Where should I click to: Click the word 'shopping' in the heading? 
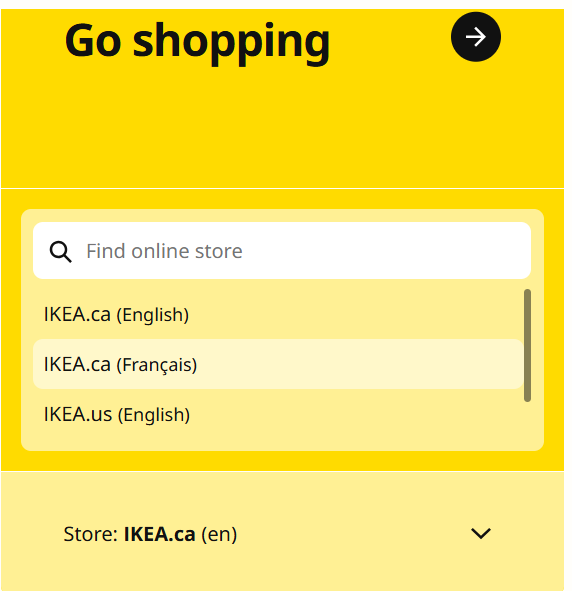(x=231, y=43)
